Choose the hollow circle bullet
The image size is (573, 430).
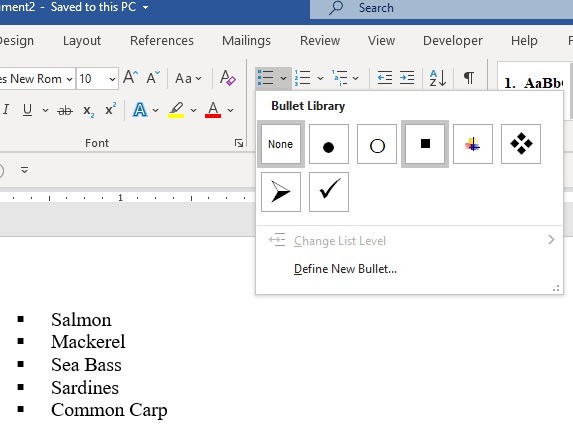pyautogui.click(x=377, y=144)
